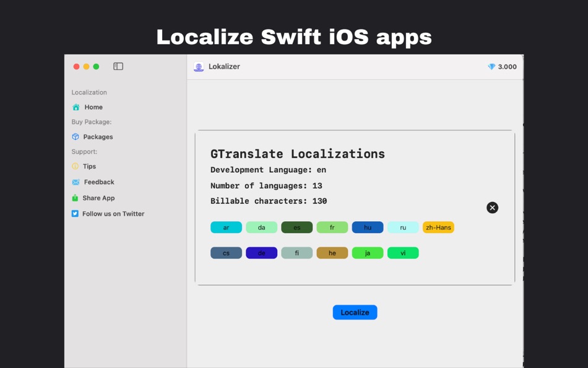Click the GTranslate Localizations heading

point(297,154)
